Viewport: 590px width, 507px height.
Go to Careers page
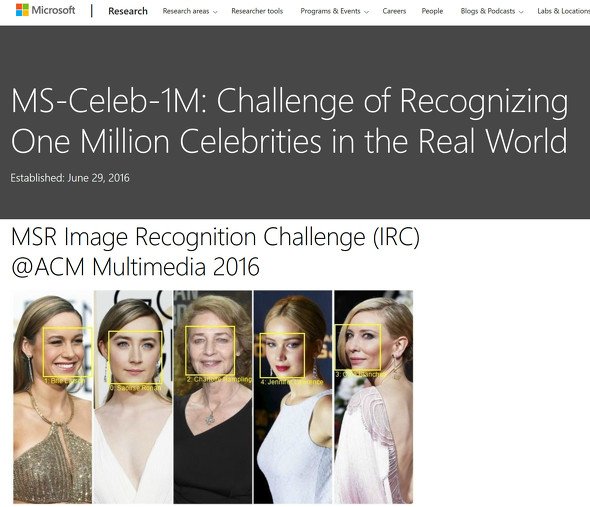[394, 11]
